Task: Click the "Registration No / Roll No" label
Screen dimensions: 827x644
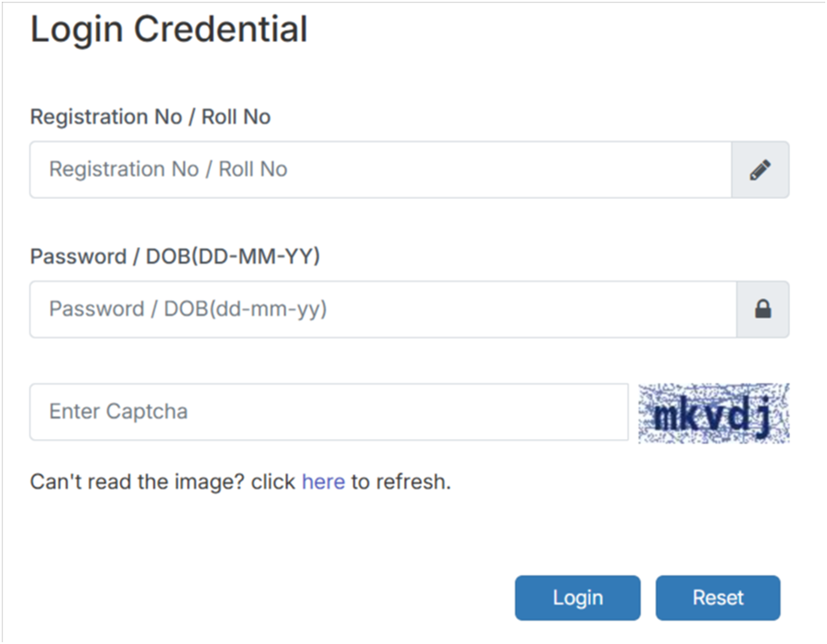Action: point(150,117)
